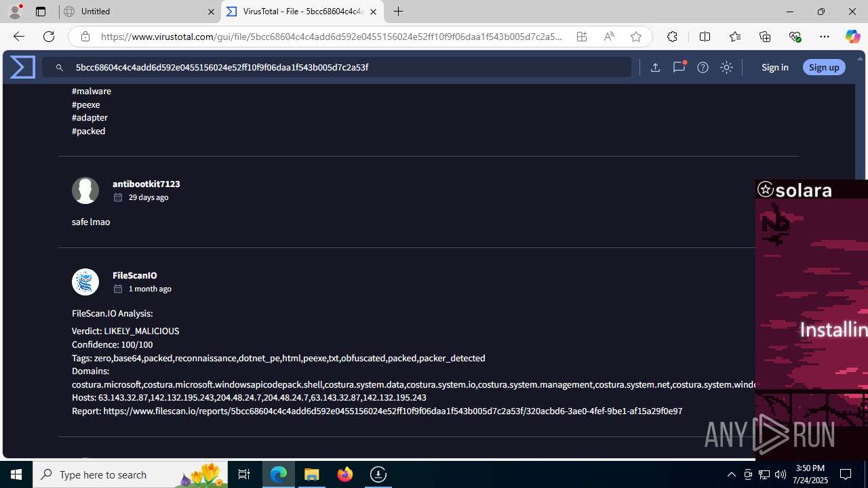This screenshot has height=488, width=868.
Task: Open the FileScanIO username link
Action: [x=135, y=275]
